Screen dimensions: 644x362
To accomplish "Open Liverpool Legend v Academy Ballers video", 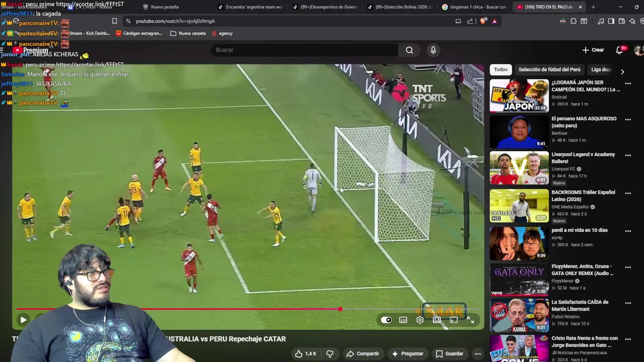I will [x=583, y=157].
